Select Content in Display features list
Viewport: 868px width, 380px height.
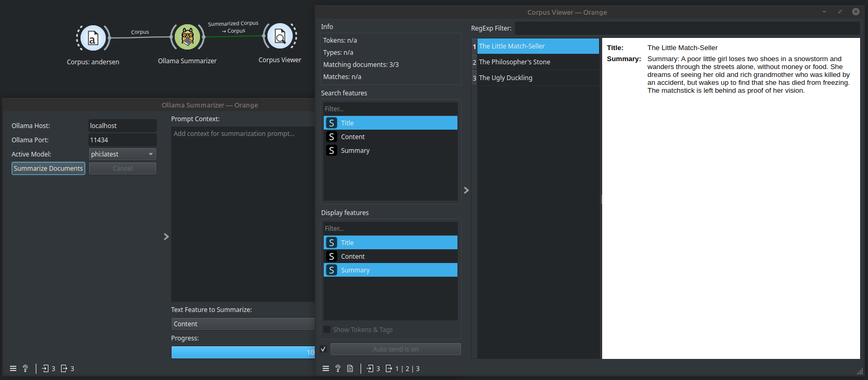pyautogui.click(x=391, y=256)
